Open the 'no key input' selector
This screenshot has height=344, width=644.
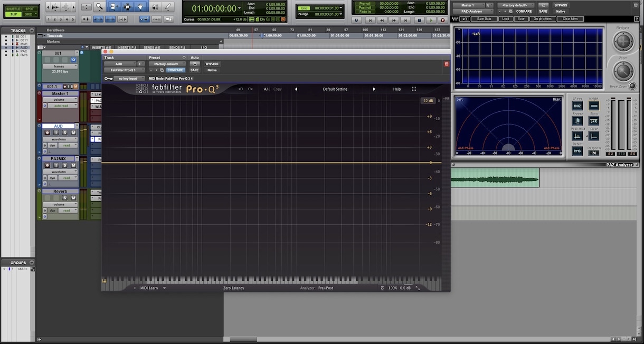129,79
